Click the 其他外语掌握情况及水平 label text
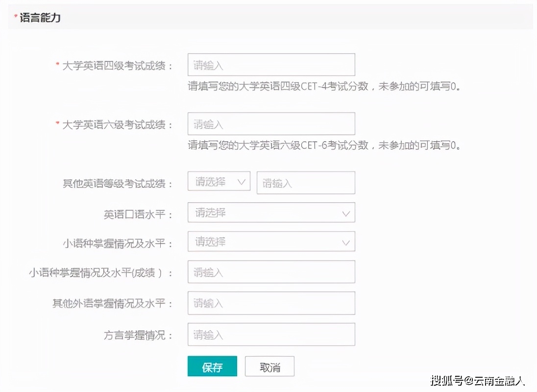 coord(112,304)
